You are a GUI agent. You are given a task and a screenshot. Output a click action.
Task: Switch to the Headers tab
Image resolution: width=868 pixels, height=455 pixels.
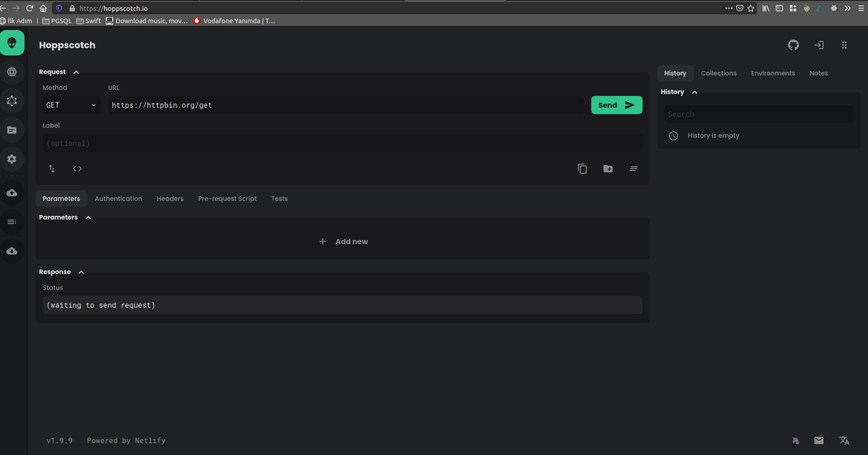pyautogui.click(x=170, y=199)
